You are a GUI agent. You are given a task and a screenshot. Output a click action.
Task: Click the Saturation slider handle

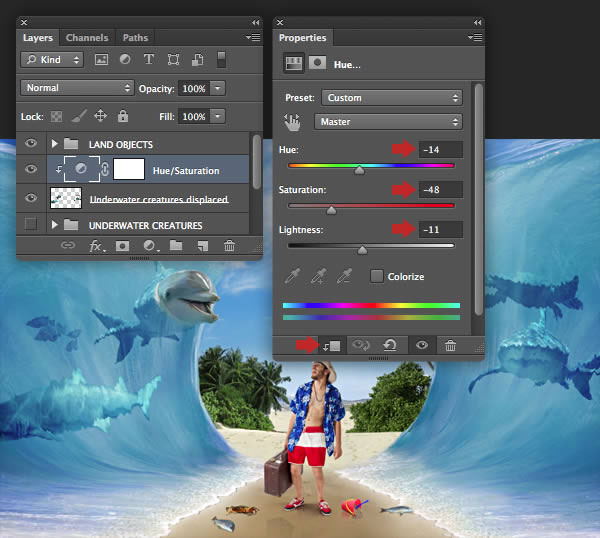pos(331,210)
